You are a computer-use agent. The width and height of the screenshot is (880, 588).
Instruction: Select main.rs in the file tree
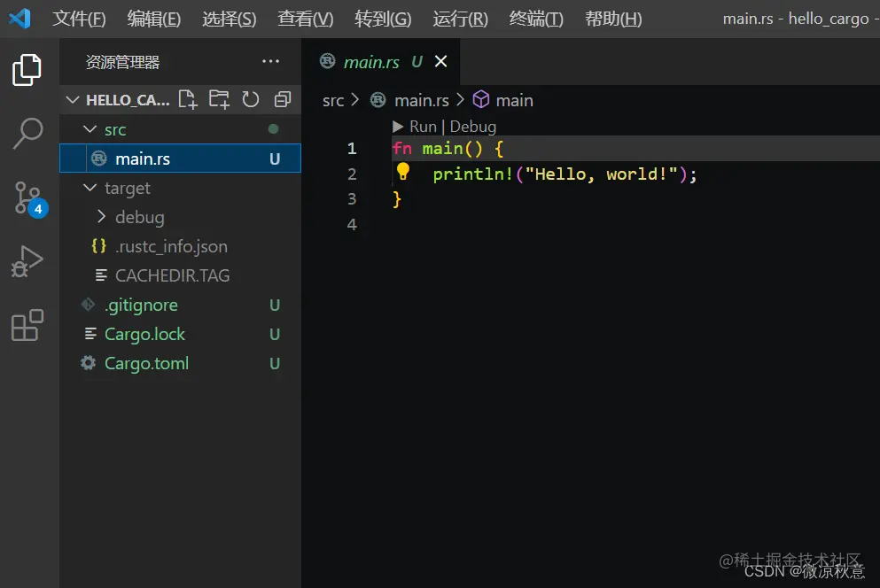180,159
